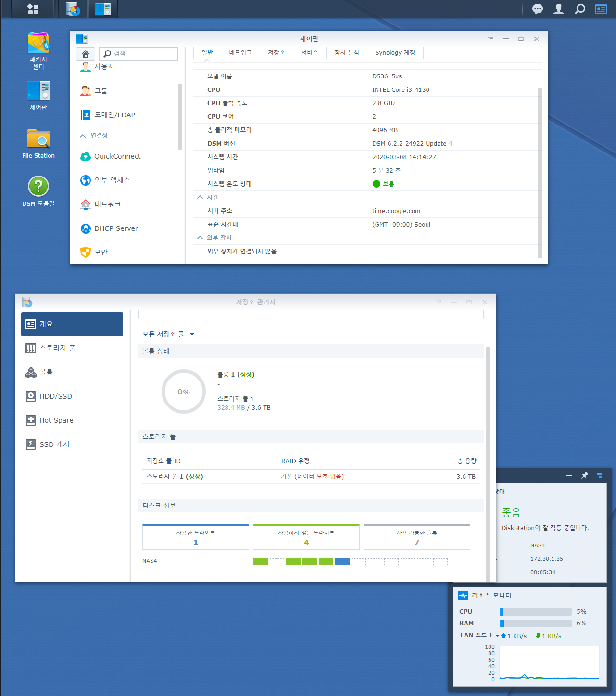Screen dimensions: 616x696
Task: Click the 0% volume usage ring
Action: (184, 392)
